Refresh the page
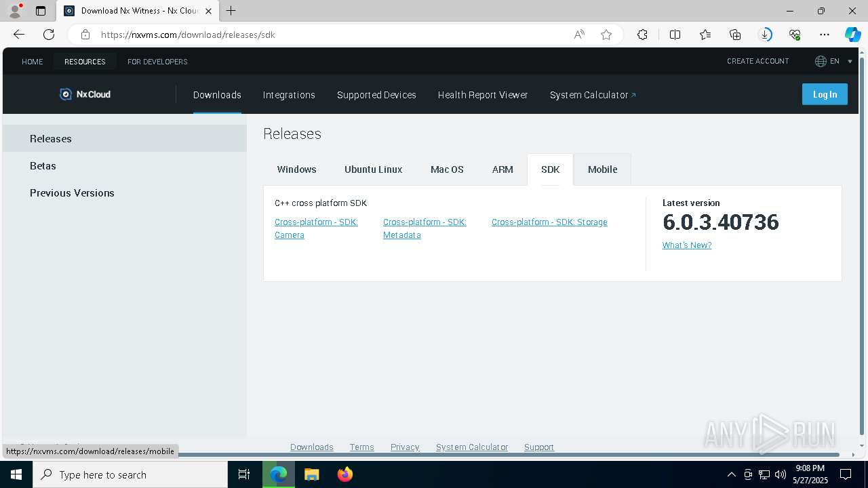Image resolution: width=868 pixels, height=488 pixels. [49, 35]
